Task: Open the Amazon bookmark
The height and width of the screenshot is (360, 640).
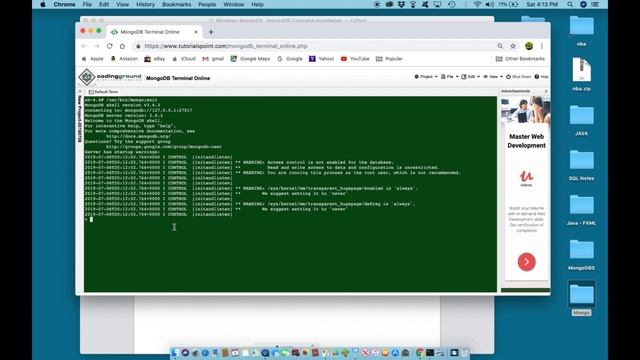Action: (x=124, y=59)
